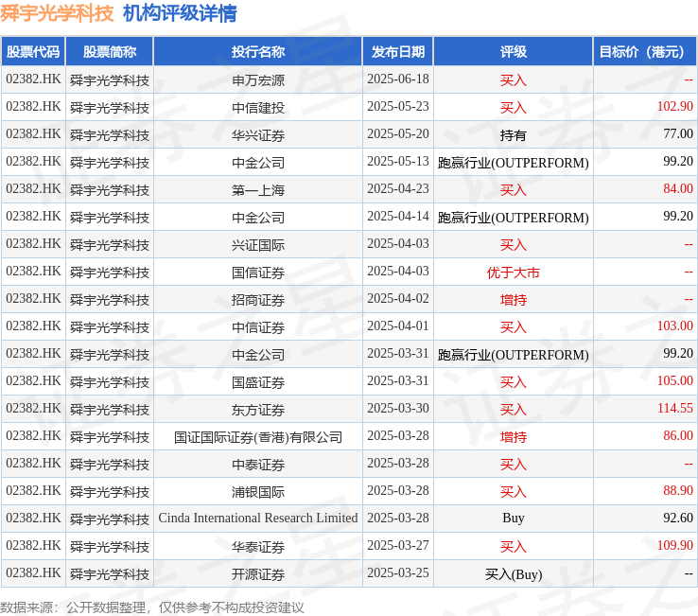The height and width of the screenshot is (616, 698).
Task: Click the 目标价(港元) column header
Action: (645, 52)
